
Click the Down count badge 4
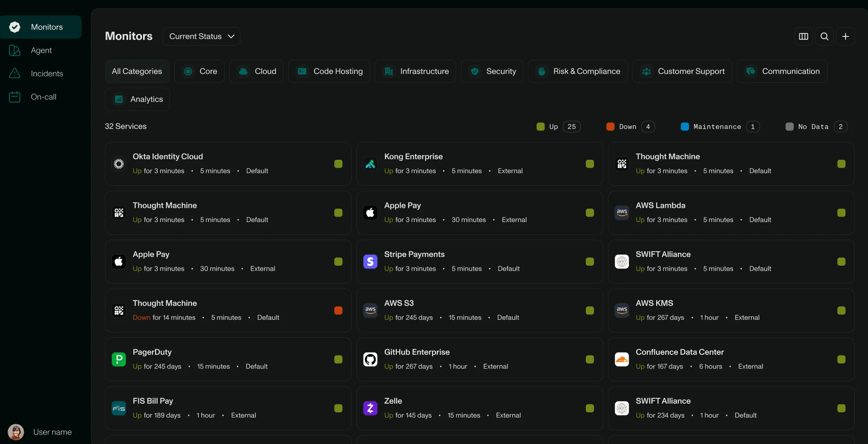pos(648,127)
